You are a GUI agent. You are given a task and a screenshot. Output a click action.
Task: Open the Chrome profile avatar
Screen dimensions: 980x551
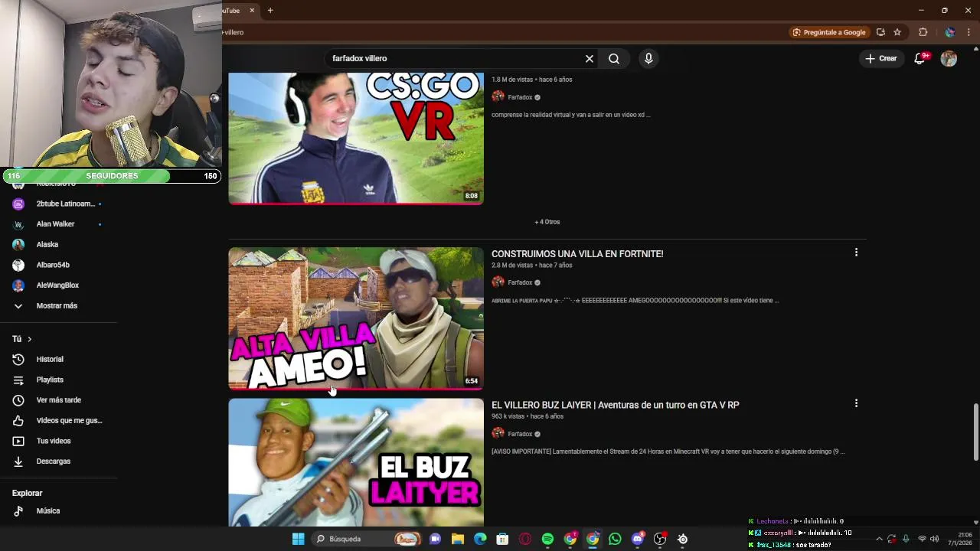click(x=949, y=32)
